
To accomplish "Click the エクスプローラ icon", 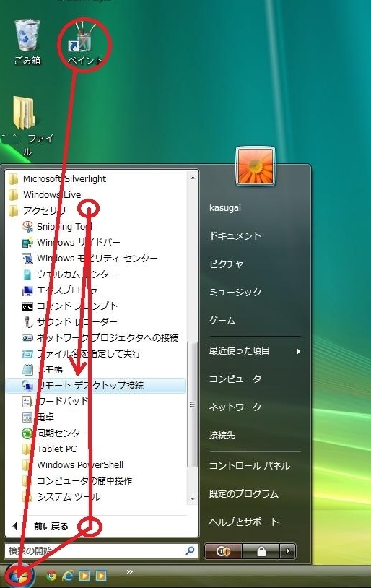I will tap(27, 290).
